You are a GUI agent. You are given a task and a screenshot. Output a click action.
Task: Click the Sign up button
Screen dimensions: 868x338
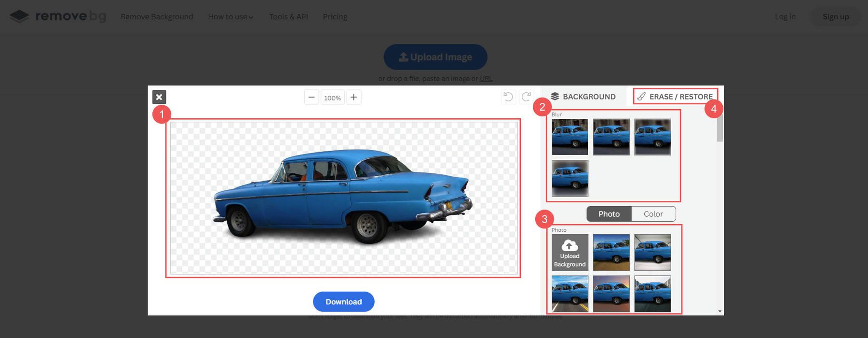(x=836, y=17)
